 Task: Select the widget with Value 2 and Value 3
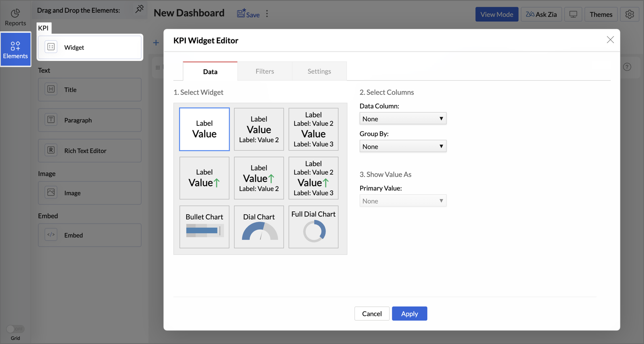coord(314,129)
